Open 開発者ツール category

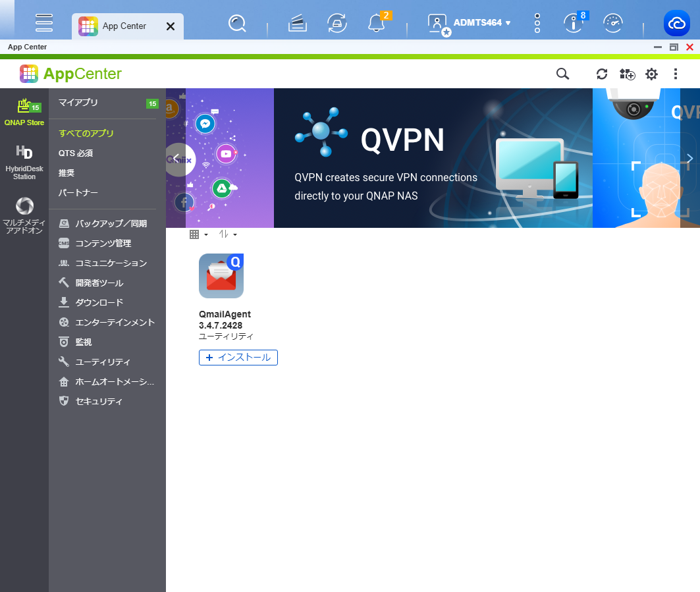91,283
